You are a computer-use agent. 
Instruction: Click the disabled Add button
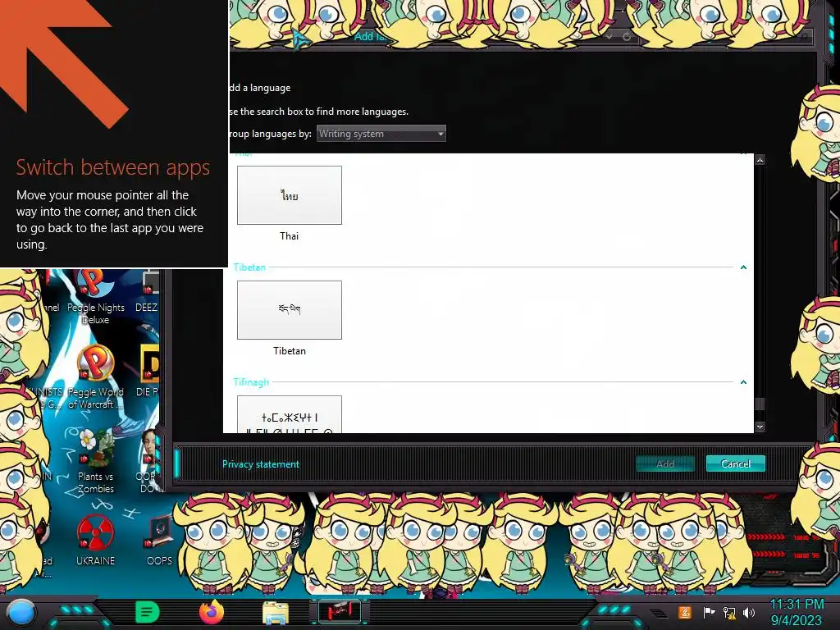pyautogui.click(x=664, y=464)
